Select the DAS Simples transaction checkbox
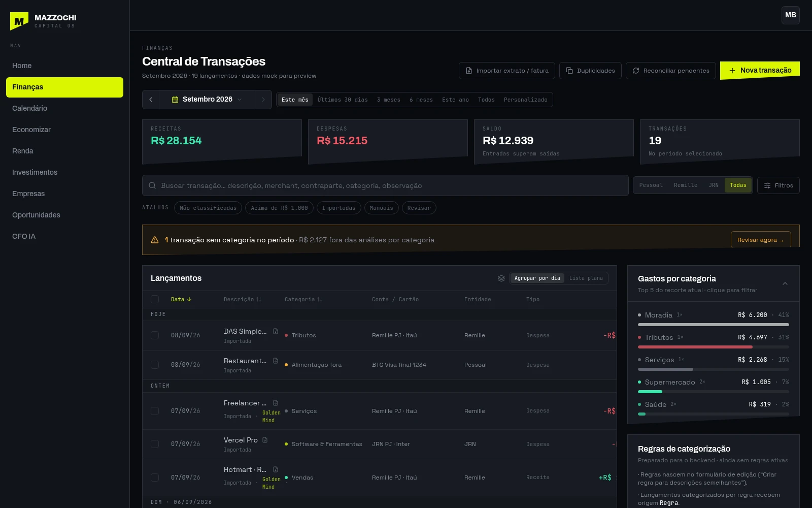The image size is (812, 508). click(155, 335)
